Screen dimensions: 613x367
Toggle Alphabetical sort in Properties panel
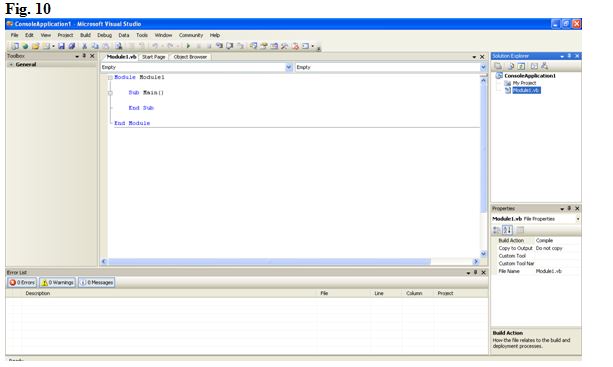tap(507, 230)
